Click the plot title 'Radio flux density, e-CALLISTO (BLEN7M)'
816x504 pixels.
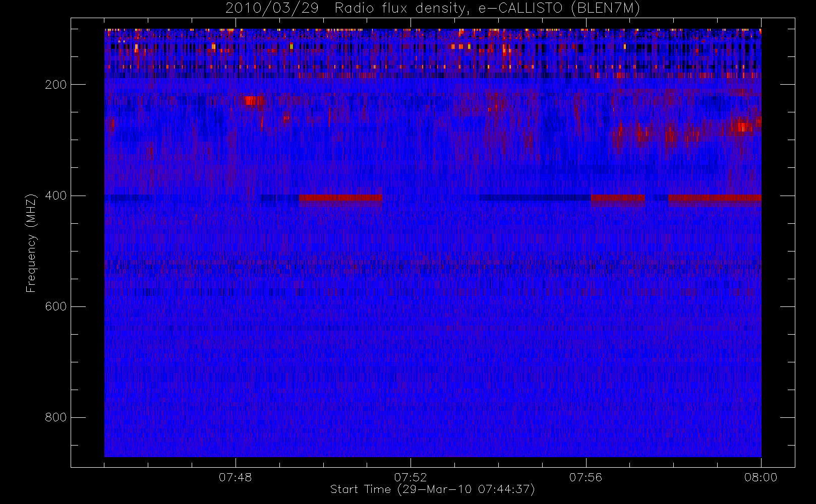pos(487,9)
